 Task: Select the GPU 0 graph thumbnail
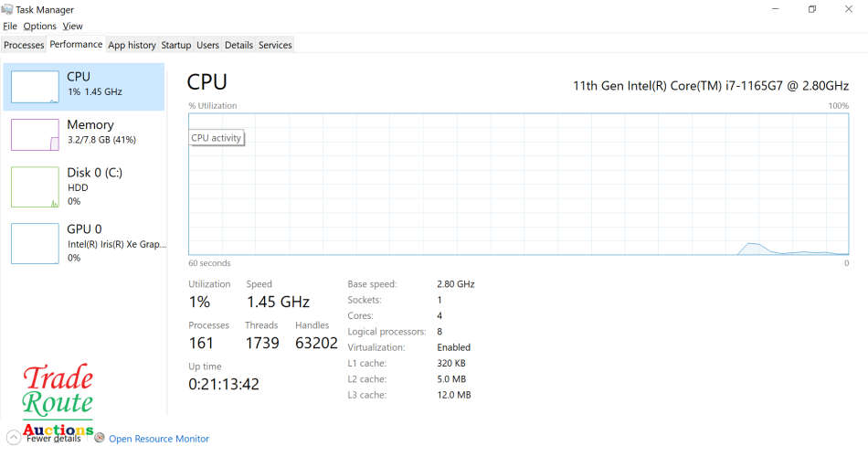[x=35, y=243]
